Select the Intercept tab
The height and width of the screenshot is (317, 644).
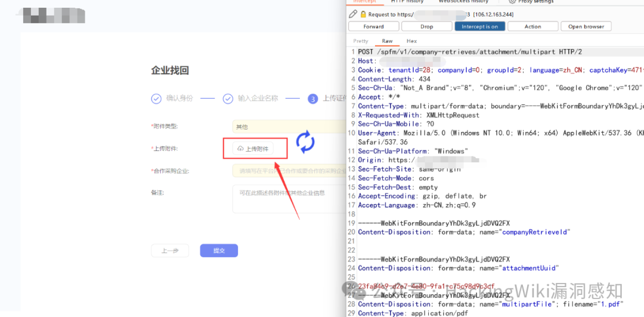tap(365, 2)
